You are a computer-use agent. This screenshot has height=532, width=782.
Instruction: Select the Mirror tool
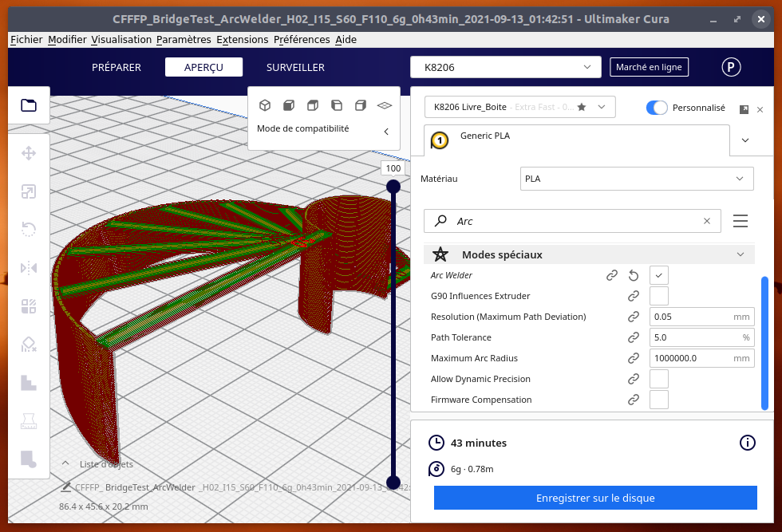(x=29, y=268)
